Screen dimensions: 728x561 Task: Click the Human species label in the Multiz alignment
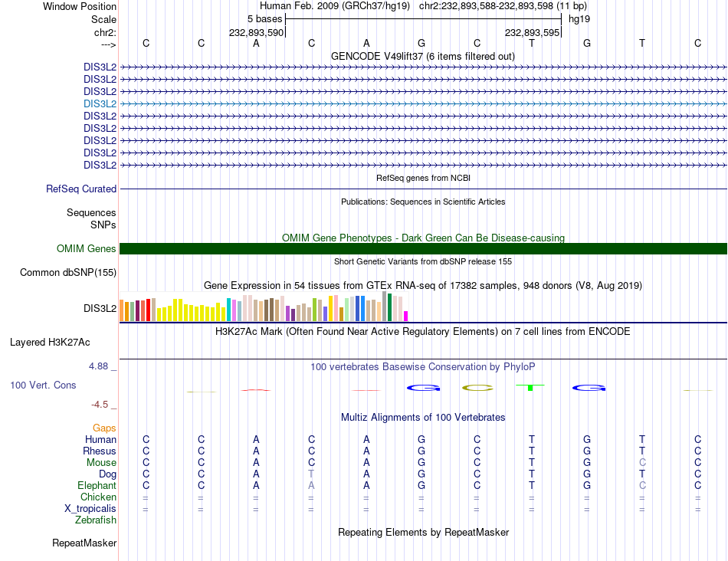pyautogui.click(x=100, y=439)
